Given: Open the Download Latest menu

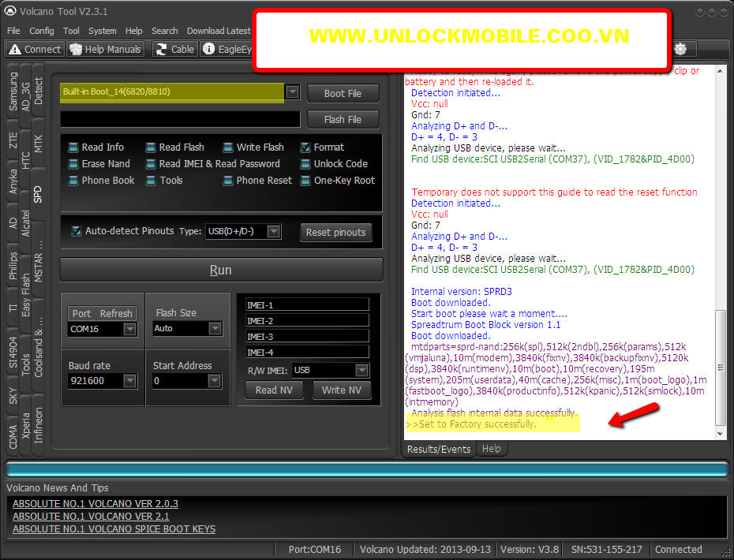Looking at the screenshot, I should point(219,31).
